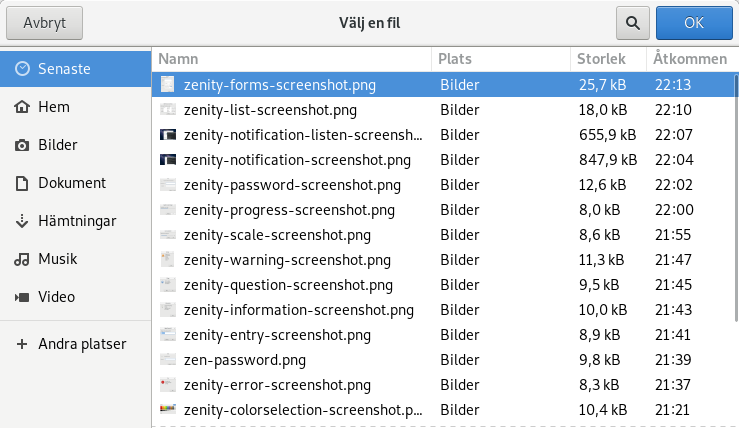Open the Hem home folder icon
Image resolution: width=739 pixels, height=428 pixels.
21,107
